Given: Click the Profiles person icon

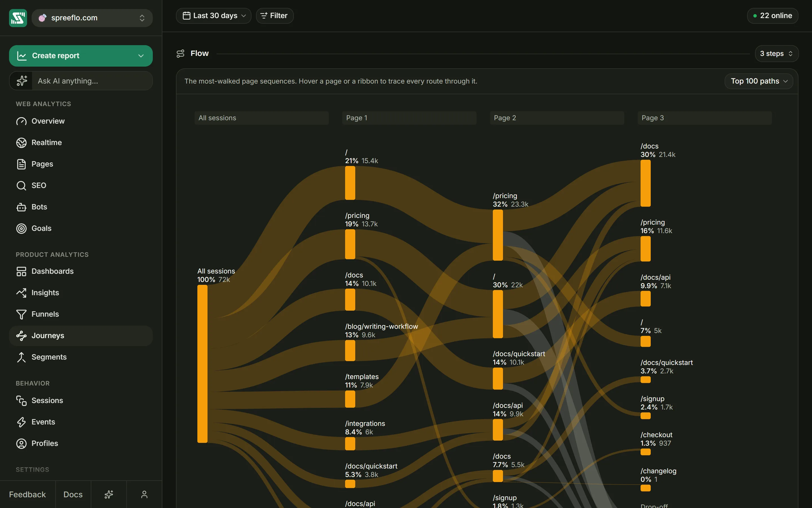Looking at the screenshot, I should tap(21, 443).
